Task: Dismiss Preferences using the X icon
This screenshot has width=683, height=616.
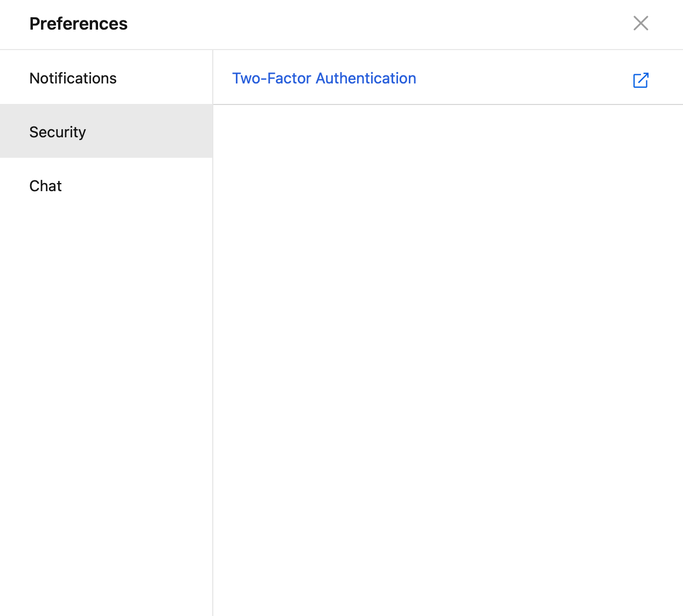Action: [640, 23]
